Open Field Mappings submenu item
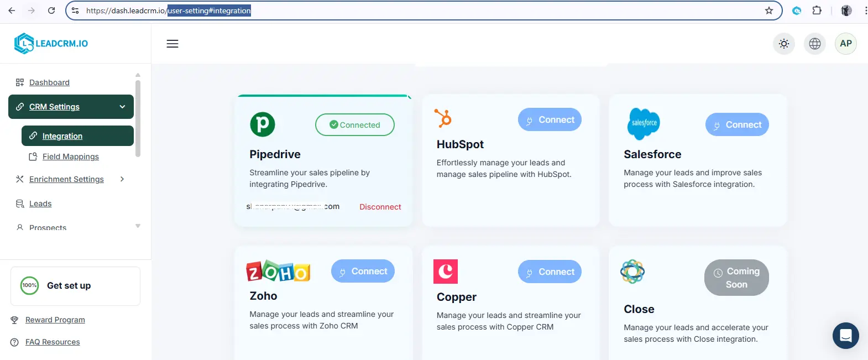This screenshot has height=360, width=868. click(x=71, y=156)
